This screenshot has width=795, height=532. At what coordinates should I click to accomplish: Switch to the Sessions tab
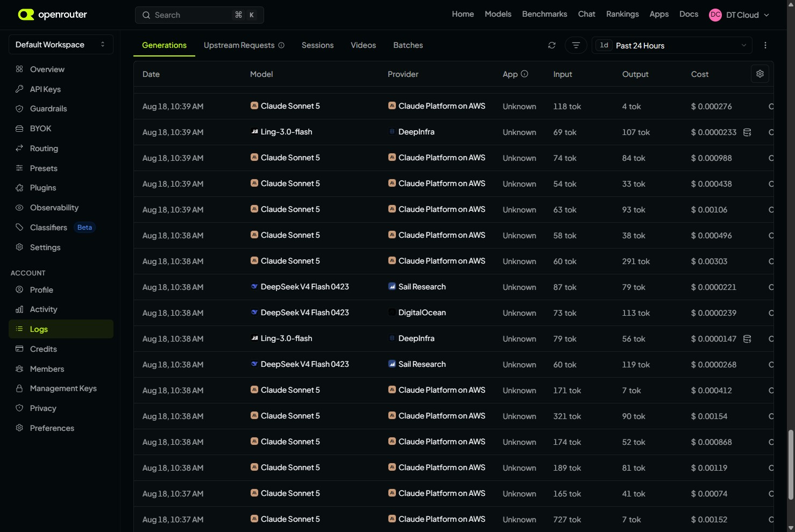tap(318, 45)
